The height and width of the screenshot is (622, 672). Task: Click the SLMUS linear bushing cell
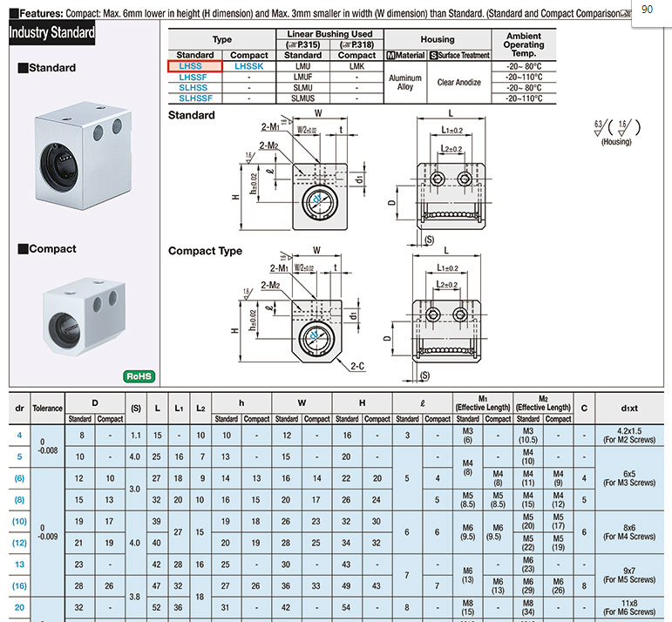(303, 98)
